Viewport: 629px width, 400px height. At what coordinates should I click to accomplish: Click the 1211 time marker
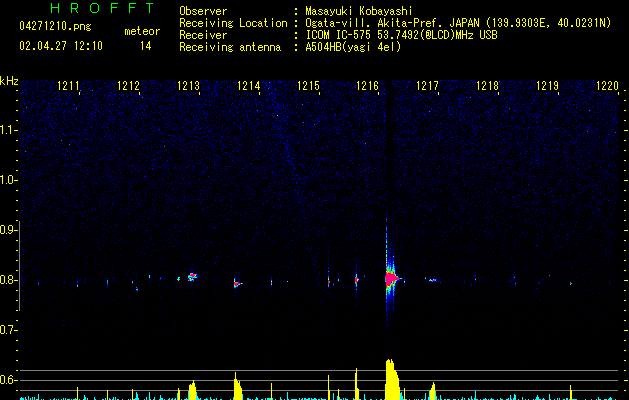pos(68,86)
